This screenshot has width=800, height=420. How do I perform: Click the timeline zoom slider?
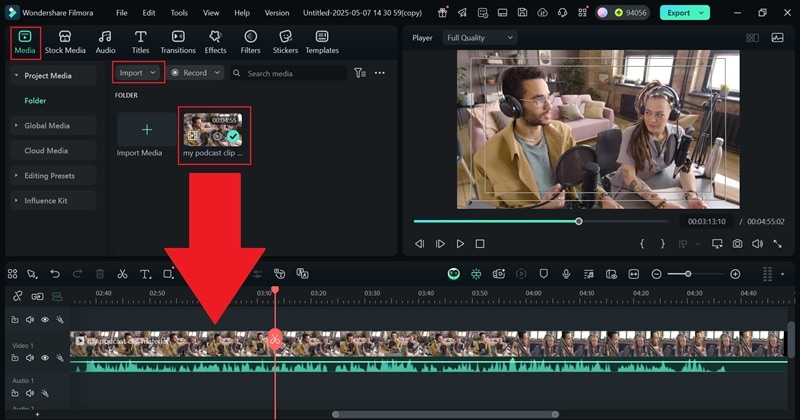695,274
